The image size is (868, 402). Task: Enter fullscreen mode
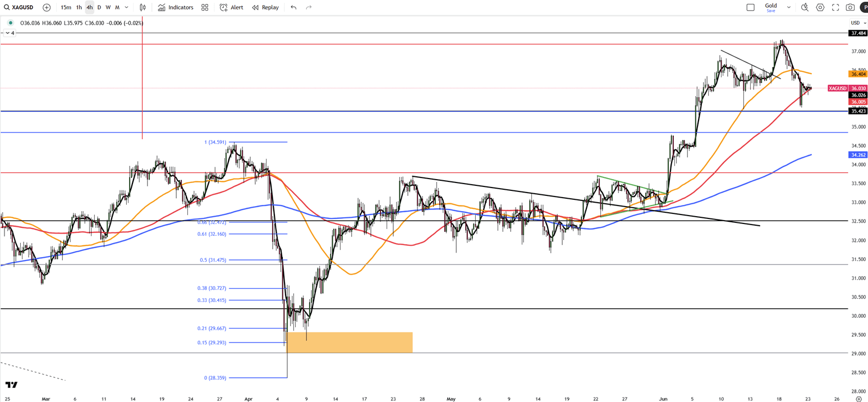835,7
